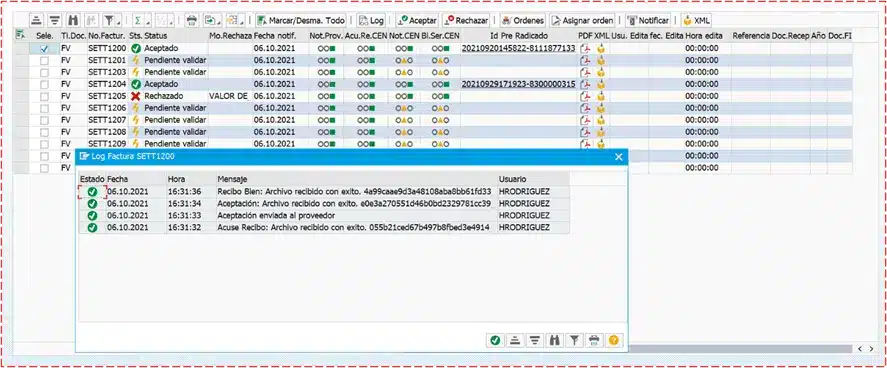This screenshot has width=887, height=368.
Task: Click Marcar/Desma. Todo button
Action: tap(300, 20)
